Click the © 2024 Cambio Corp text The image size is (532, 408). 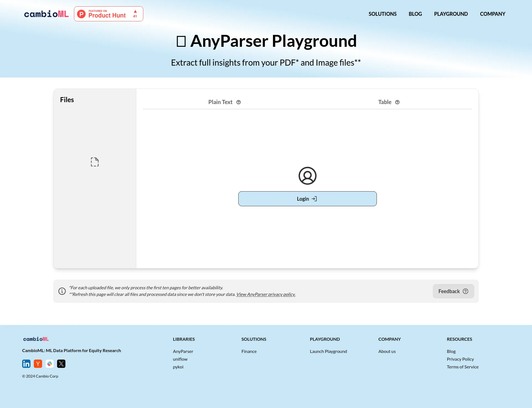(40, 376)
